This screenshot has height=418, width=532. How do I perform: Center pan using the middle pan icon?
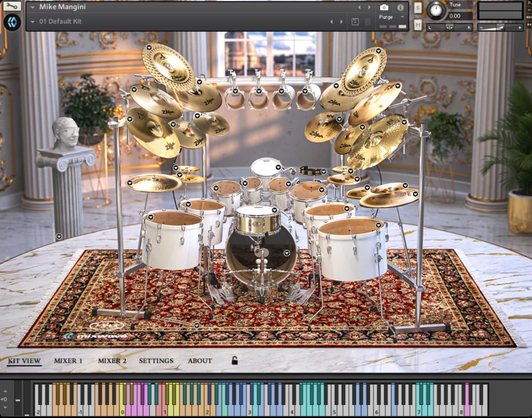point(450,28)
